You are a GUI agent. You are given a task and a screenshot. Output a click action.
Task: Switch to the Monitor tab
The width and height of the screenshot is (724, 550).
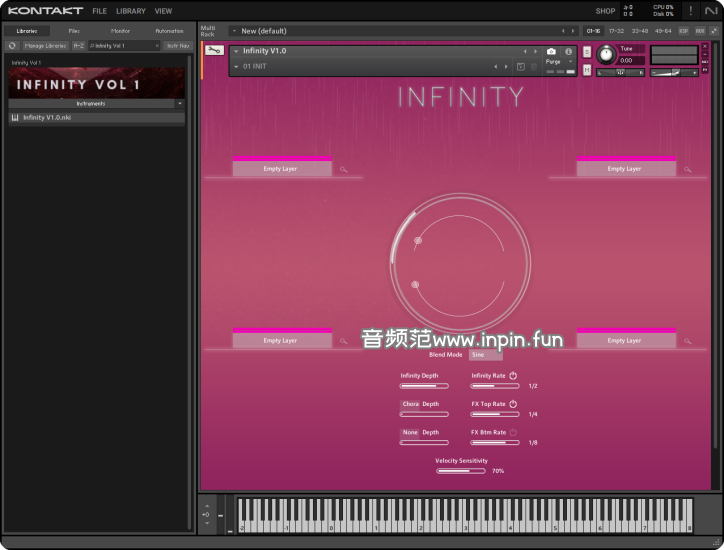pos(120,31)
